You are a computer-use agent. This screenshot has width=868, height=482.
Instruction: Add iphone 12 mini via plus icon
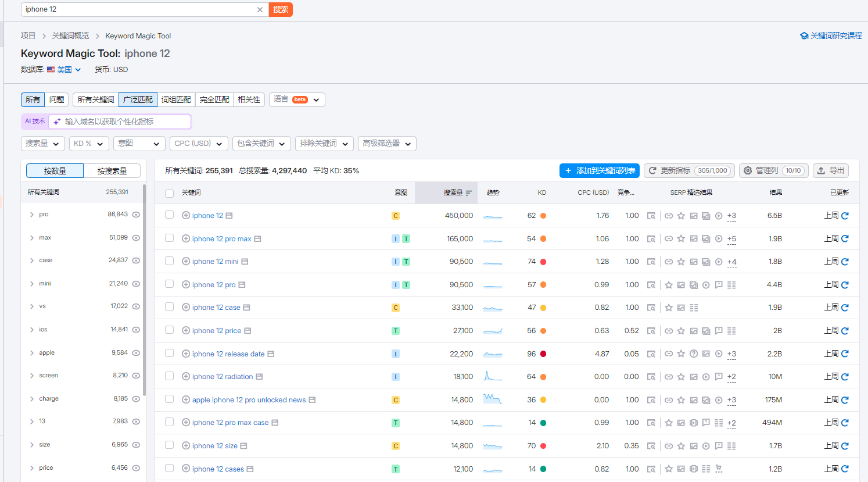[x=186, y=261]
